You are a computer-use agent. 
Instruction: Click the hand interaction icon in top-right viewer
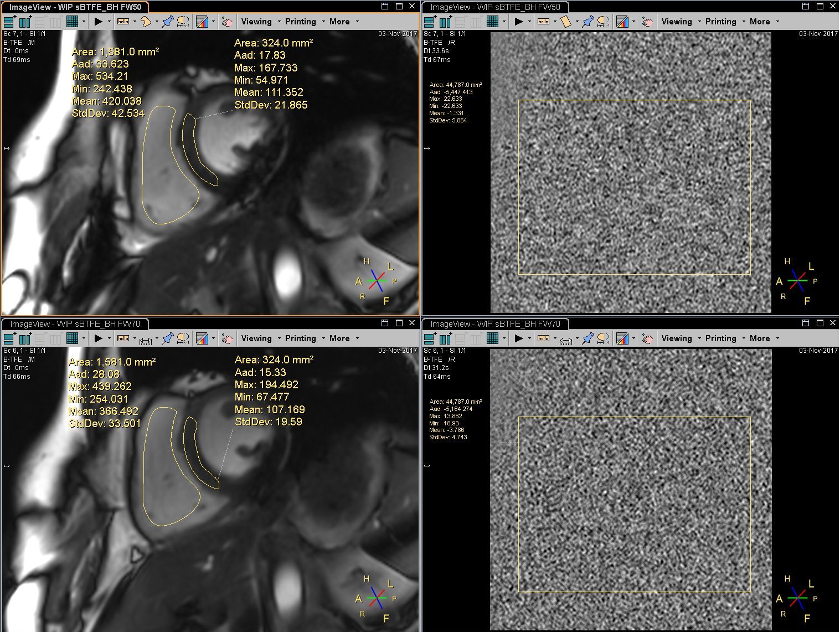647,22
